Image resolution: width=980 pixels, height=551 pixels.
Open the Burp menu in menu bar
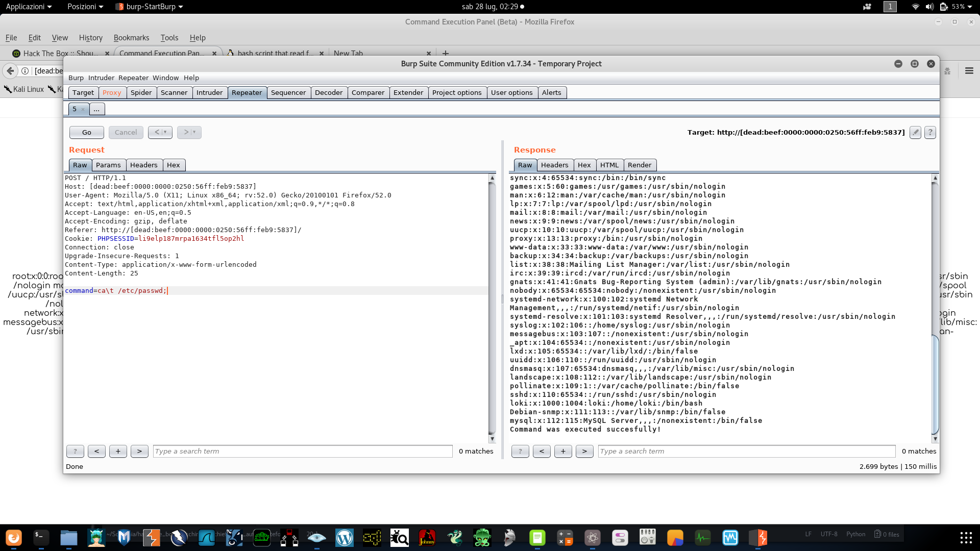click(x=76, y=78)
